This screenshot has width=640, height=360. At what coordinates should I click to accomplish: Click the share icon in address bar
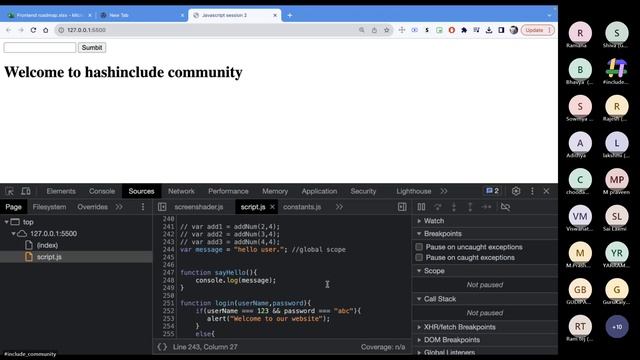coord(374,30)
